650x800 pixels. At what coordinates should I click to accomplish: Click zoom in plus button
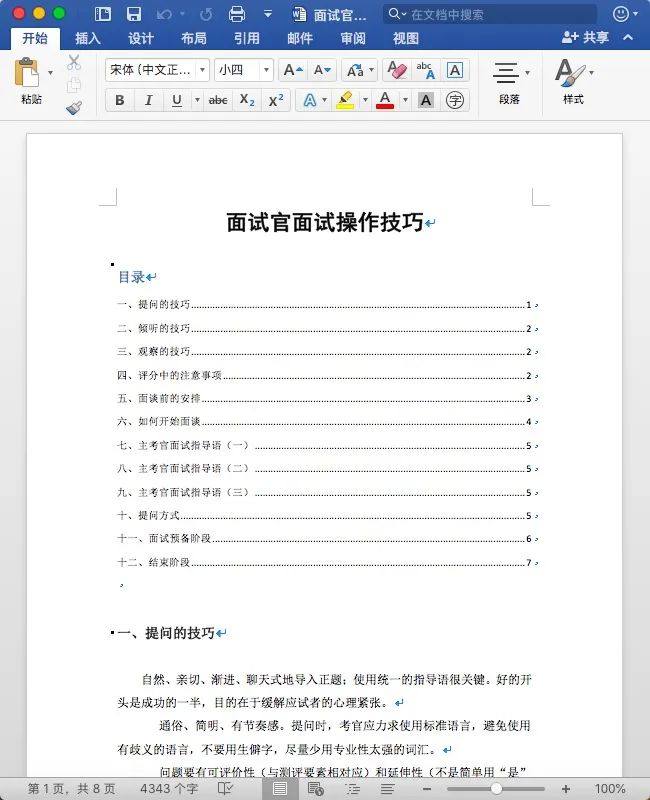(x=566, y=789)
